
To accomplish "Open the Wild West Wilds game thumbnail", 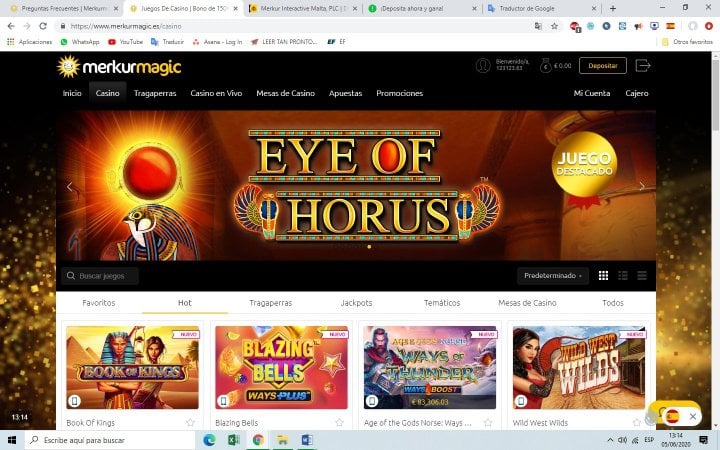I will click(579, 367).
